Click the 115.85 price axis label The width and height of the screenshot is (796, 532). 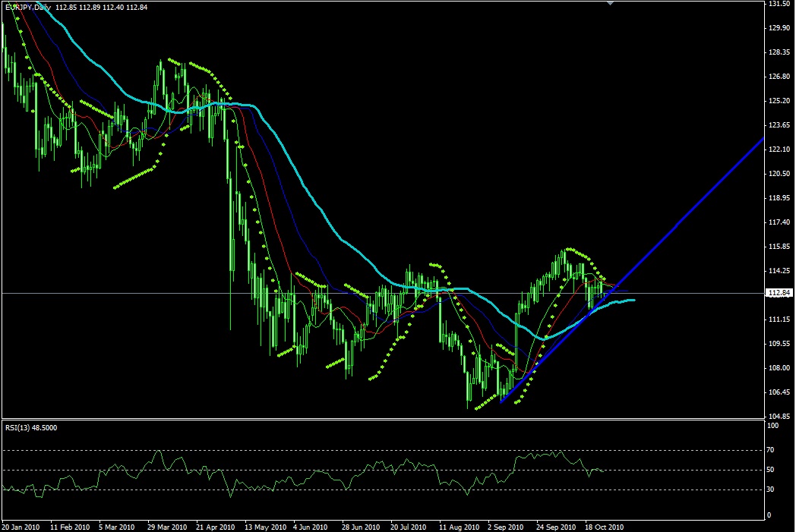(x=779, y=247)
